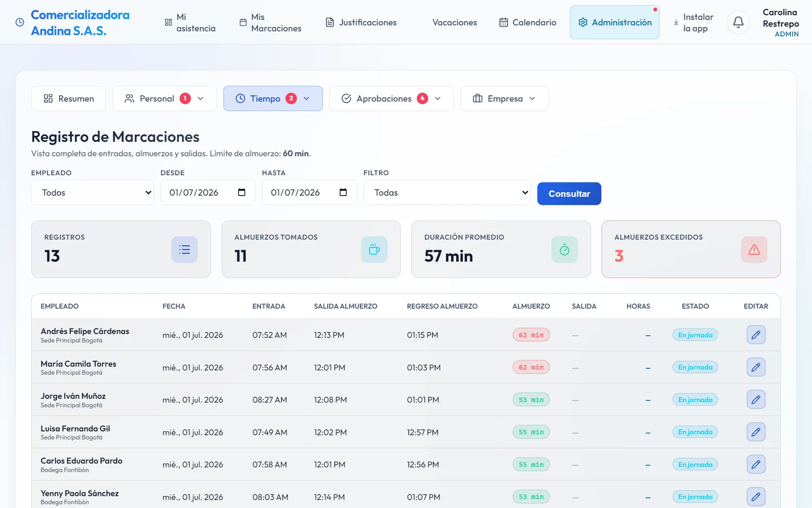Expand the Tiempo tab chevron
Screen dimensions: 812x508
pyautogui.click(x=307, y=99)
